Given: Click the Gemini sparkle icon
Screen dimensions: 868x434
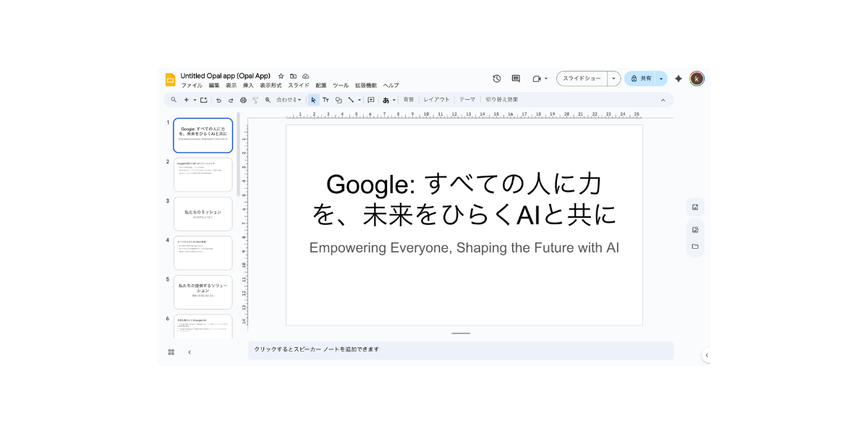Looking at the screenshot, I should point(678,78).
